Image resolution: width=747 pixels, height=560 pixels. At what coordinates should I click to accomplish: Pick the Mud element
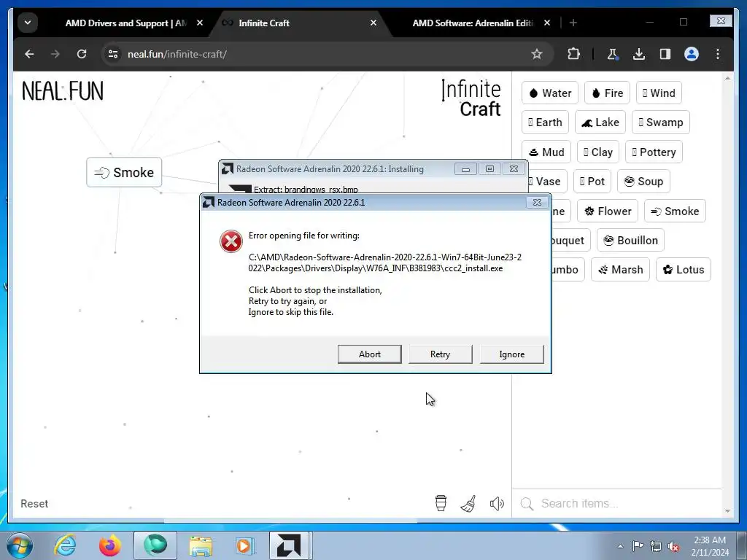(546, 152)
